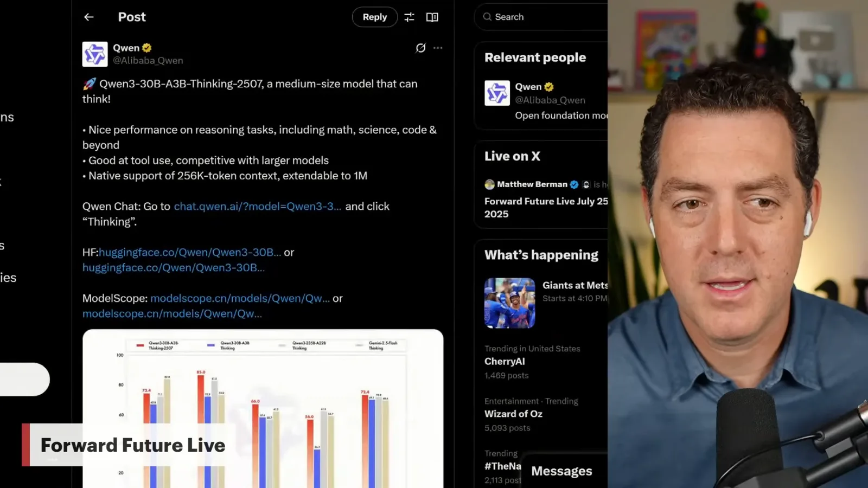
Task: Open the three-dot more menu on post
Action: [x=438, y=48]
